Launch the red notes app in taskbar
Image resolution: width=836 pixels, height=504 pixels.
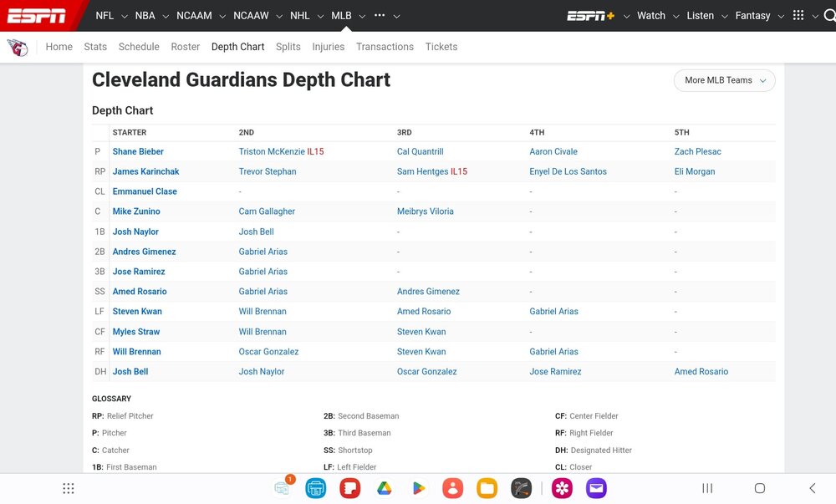point(349,489)
